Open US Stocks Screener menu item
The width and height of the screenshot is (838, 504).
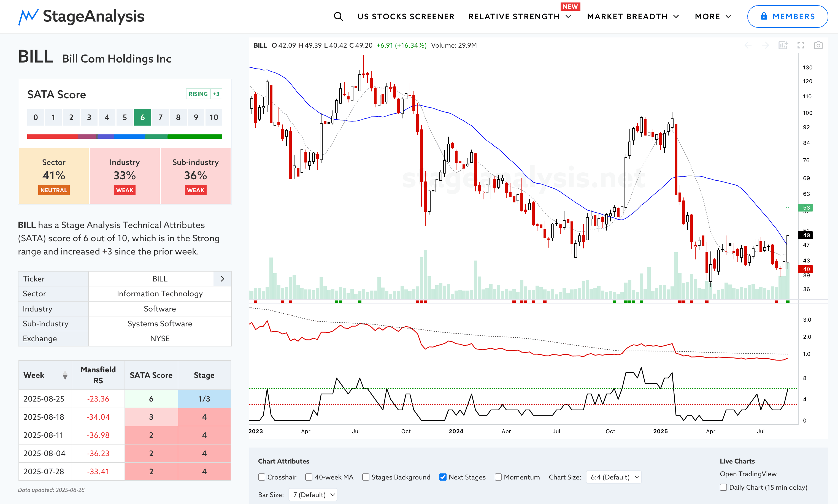pyautogui.click(x=406, y=17)
